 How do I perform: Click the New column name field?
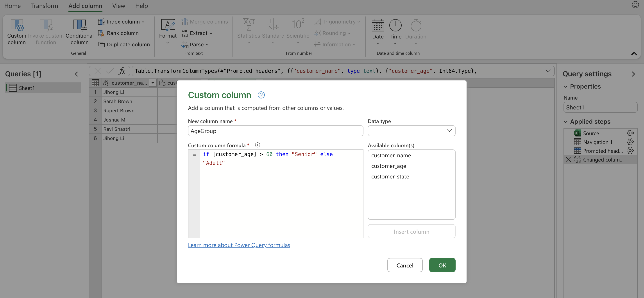[x=275, y=131]
